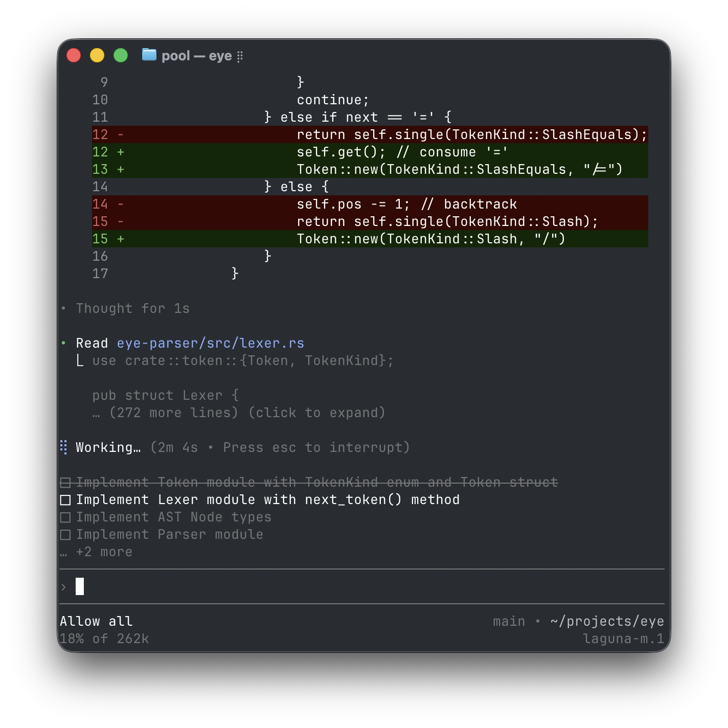This screenshot has height=728, width=728.
Task: Click the 'pub struct Lexer {' preview line
Action: pyautogui.click(x=166, y=396)
